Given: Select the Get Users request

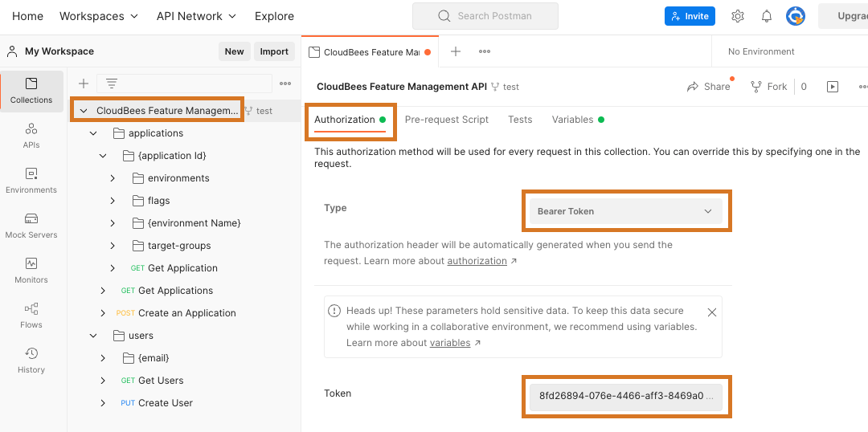Looking at the screenshot, I should (161, 381).
